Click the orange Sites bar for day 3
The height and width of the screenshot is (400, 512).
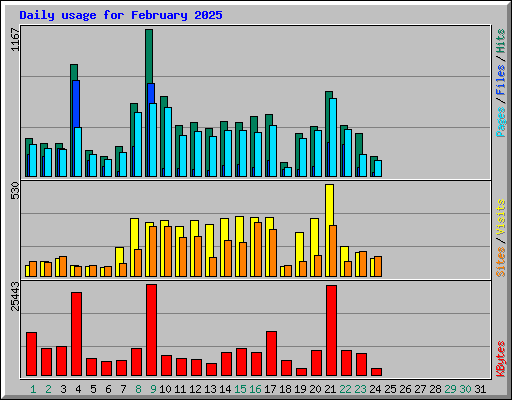pos(63,266)
